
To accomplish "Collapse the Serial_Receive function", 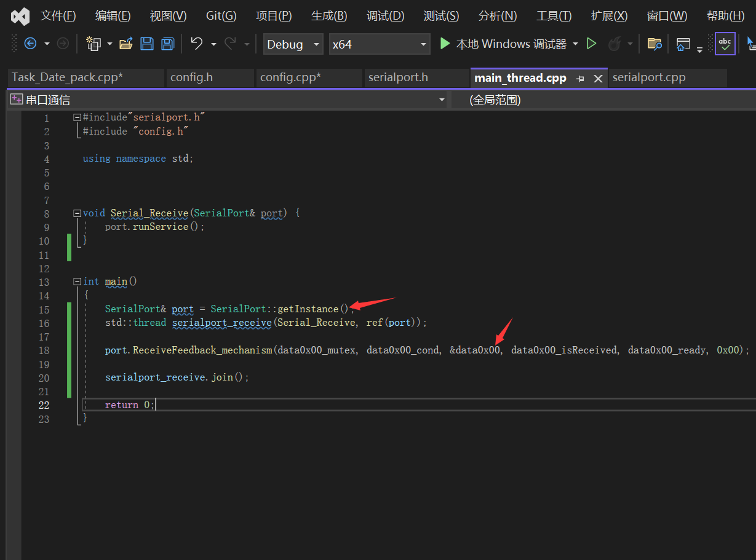I will tap(77, 213).
